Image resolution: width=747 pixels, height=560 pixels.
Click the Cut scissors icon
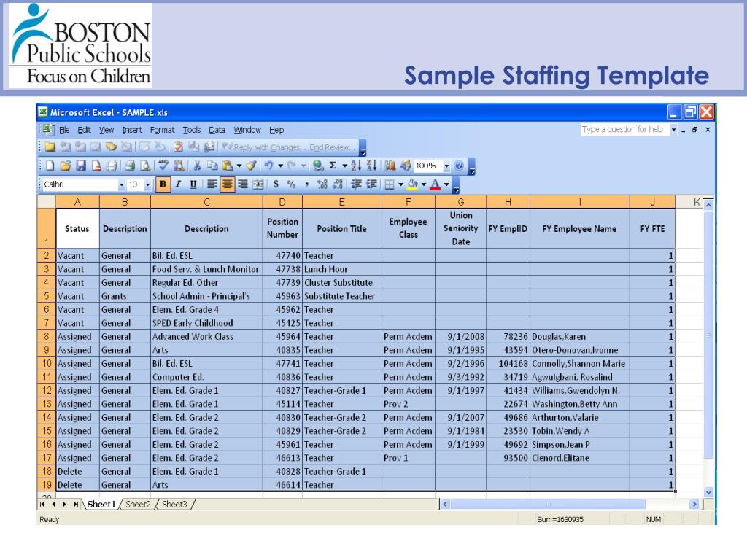[197, 166]
